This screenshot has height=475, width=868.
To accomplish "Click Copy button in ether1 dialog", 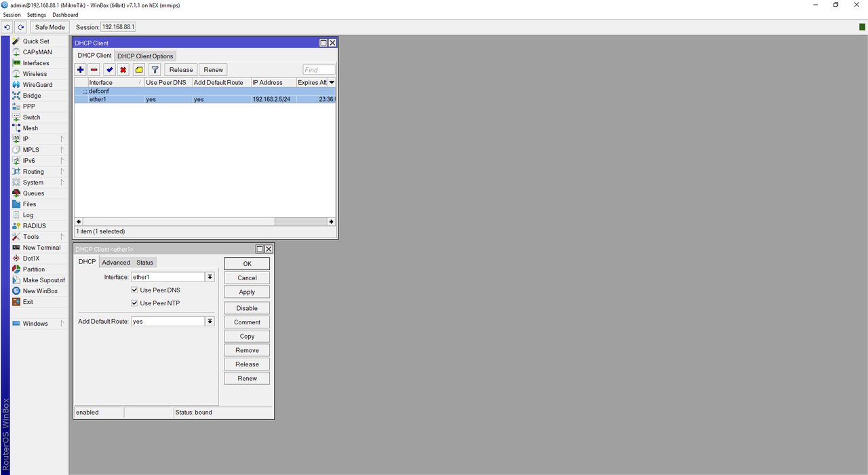I will pos(247,337).
